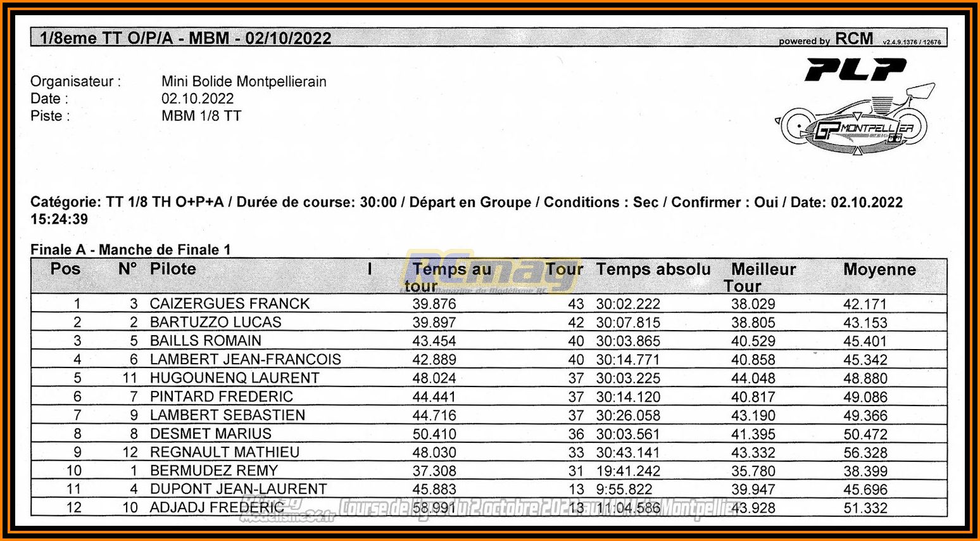Click best lap '35.780'
The height and width of the screenshot is (541, 980).
(753, 471)
